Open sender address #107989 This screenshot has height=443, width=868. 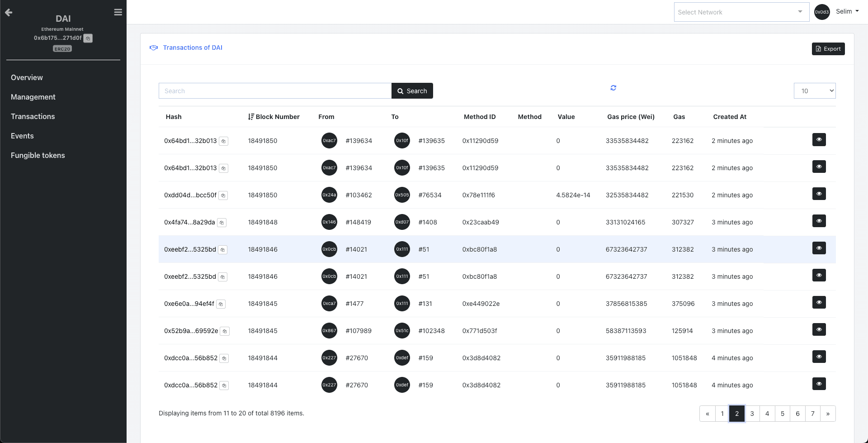click(x=358, y=331)
